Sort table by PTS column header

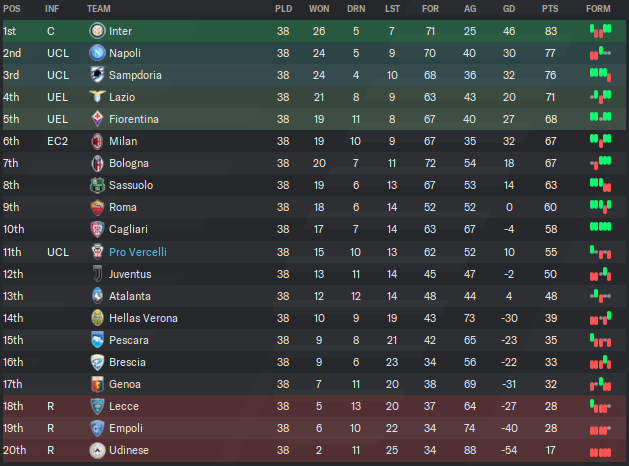click(550, 9)
